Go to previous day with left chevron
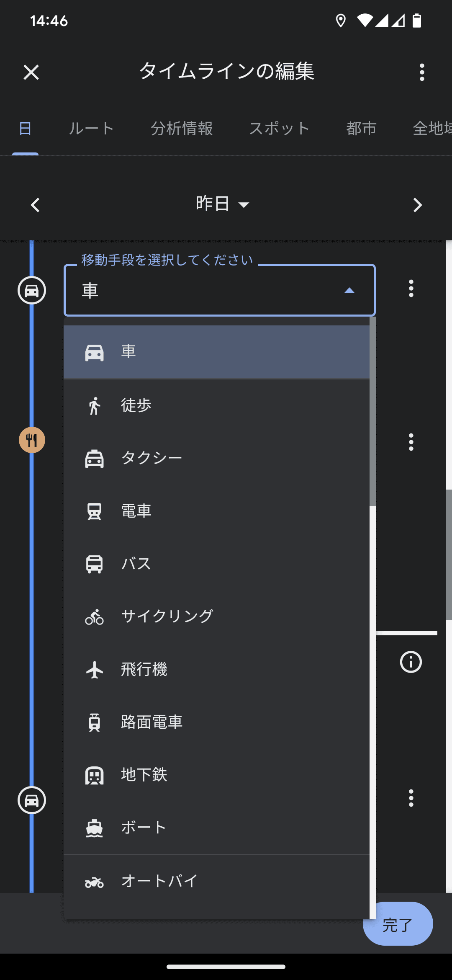The image size is (452, 980). pos(35,205)
